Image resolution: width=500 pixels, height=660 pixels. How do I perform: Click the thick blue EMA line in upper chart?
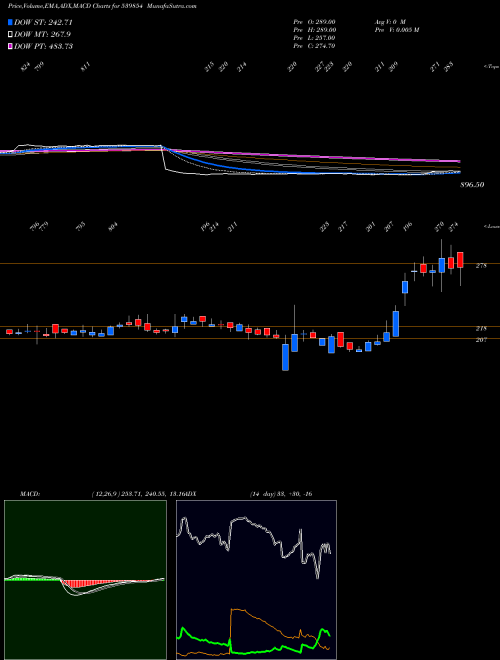tap(231, 166)
